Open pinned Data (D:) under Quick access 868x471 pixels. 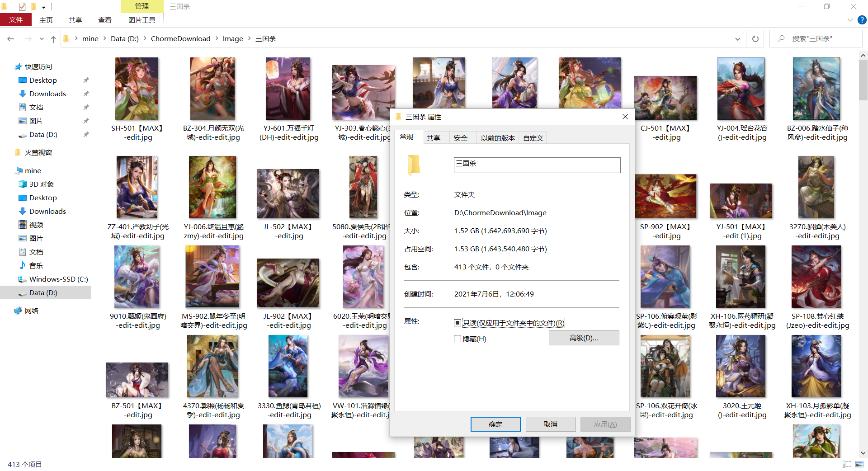pyautogui.click(x=43, y=134)
